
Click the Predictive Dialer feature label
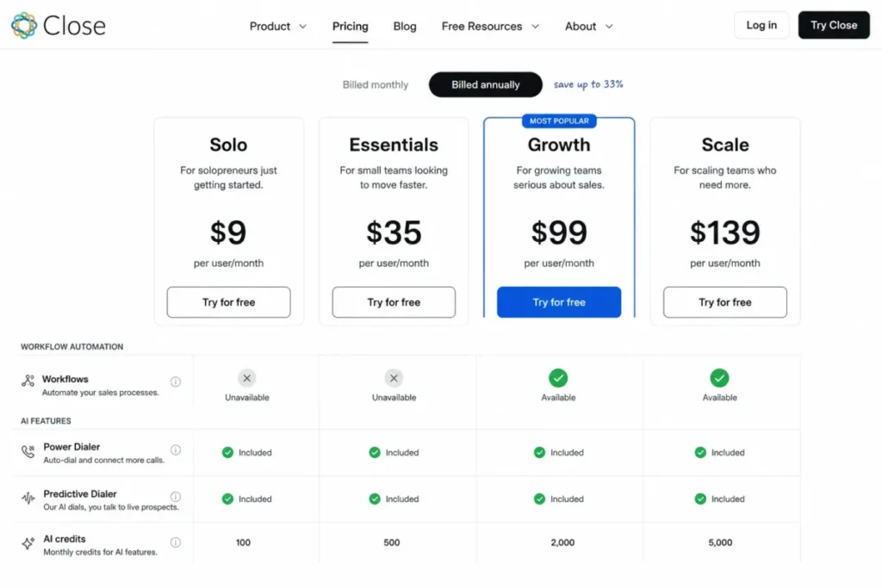point(80,494)
